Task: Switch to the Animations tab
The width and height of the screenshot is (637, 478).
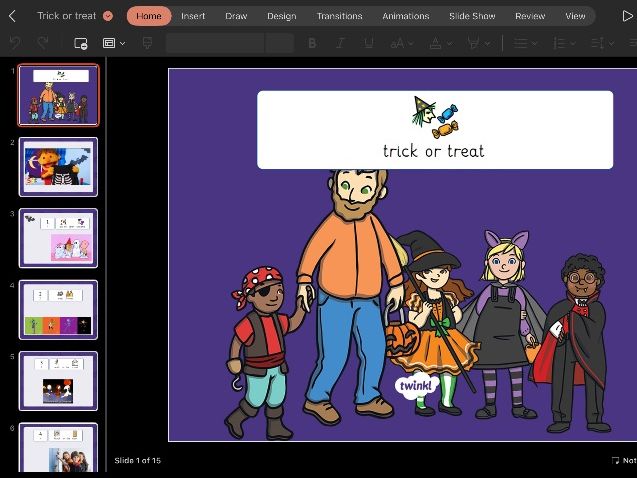Action: pos(406,16)
